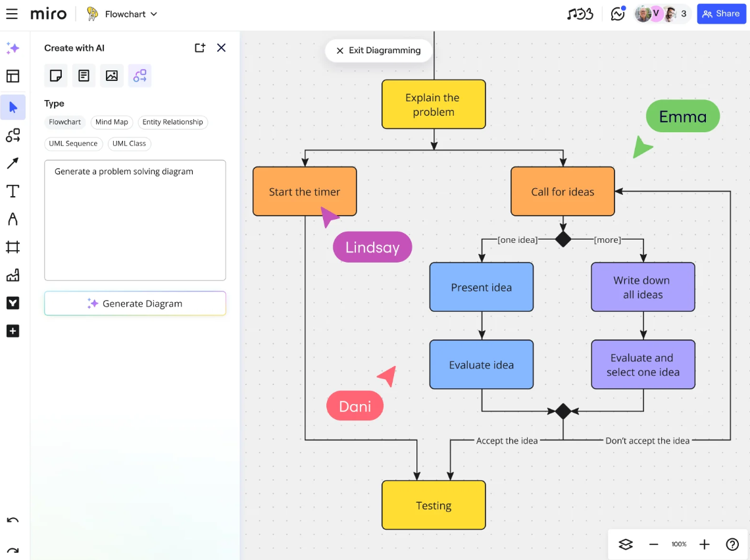Click the Miro logo
The width and height of the screenshot is (750, 560).
[x=48, y=14]
